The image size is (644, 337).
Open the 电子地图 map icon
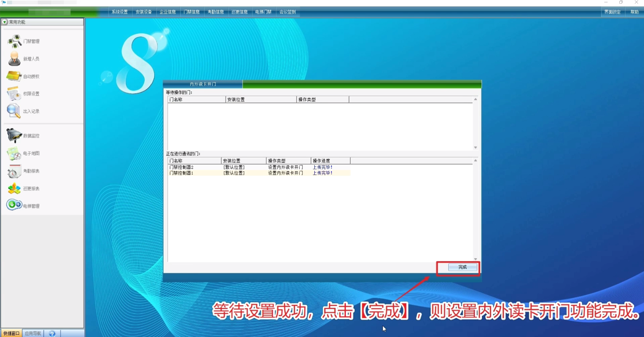(x=14, y=153)
